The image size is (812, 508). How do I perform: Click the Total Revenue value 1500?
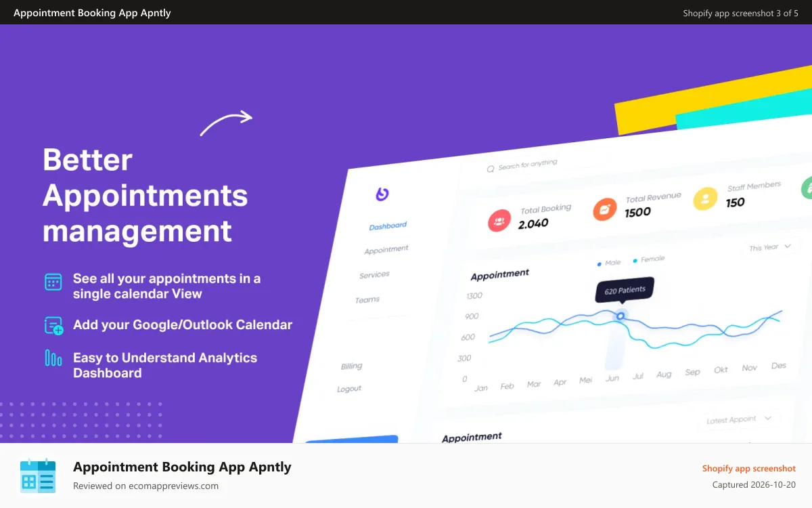pyautogui.click(x=637, y=212)
